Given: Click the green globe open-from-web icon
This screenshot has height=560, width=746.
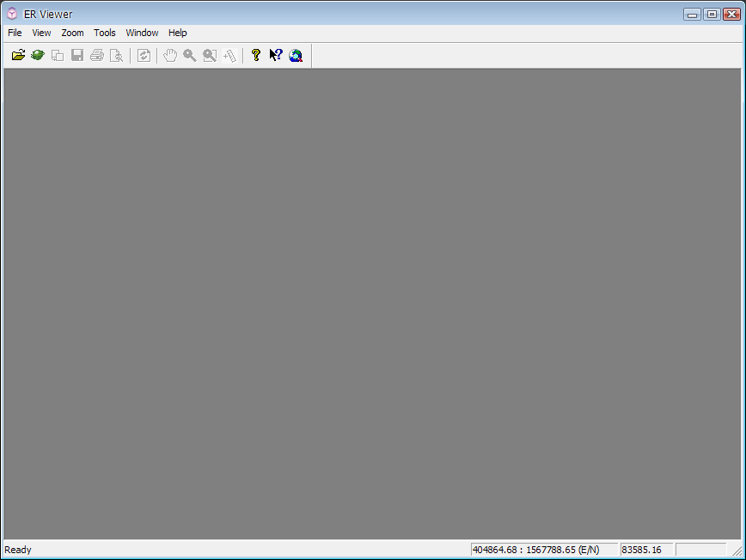Looking at the screenshot, I should 38,55.
